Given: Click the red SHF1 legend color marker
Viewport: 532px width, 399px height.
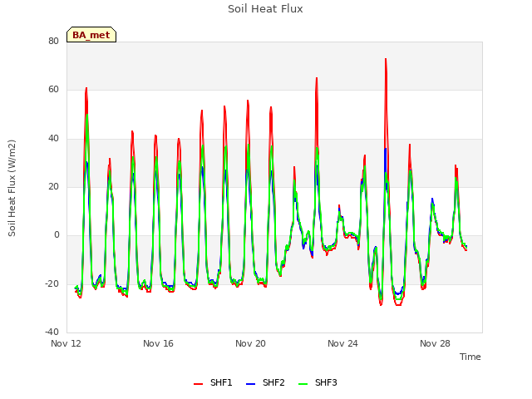Looking at the screenshot, I should pyautogui.click(x=198, y=384).
